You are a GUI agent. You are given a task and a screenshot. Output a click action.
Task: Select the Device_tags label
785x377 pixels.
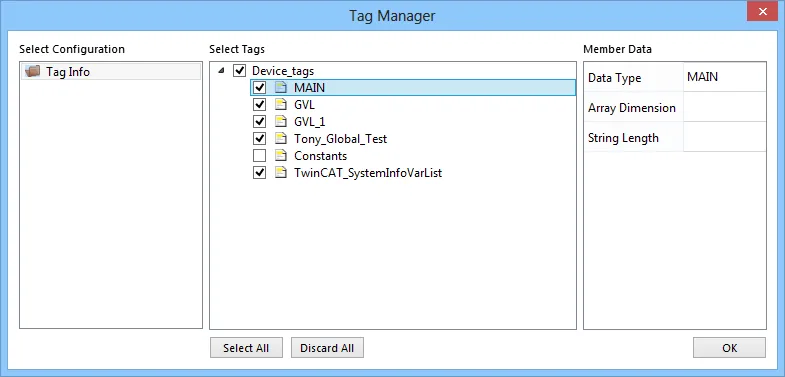(x=283, y=71)
